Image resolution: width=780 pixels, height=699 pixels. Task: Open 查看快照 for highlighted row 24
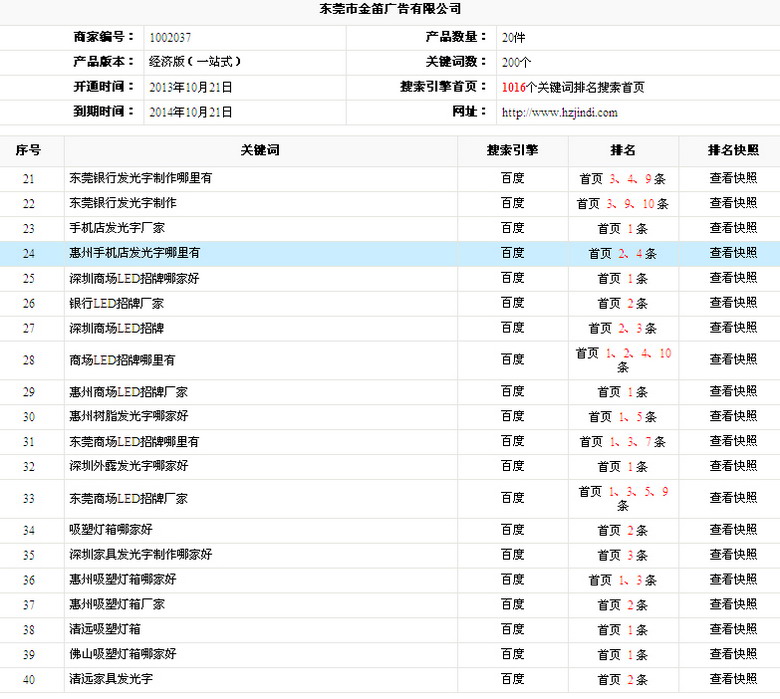point(733,253)
